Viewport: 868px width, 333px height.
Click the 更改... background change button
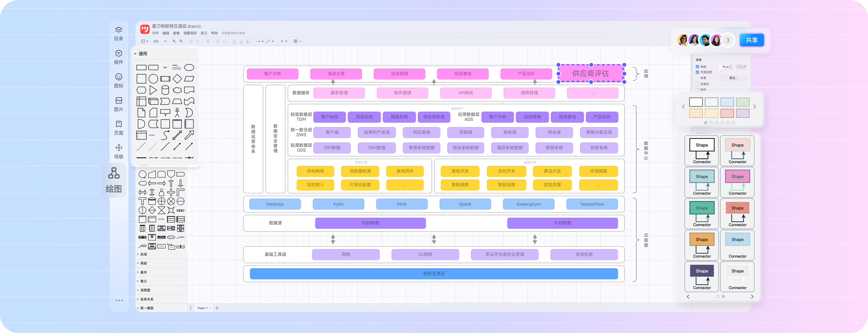coord(733,78)
